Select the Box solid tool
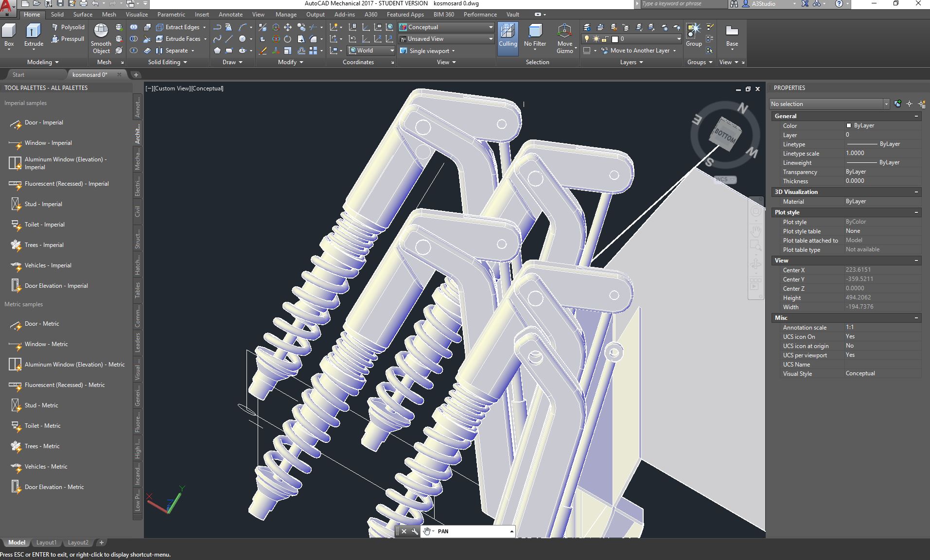The height and width of the screenshot is (560, 930). tap(9, 36)
